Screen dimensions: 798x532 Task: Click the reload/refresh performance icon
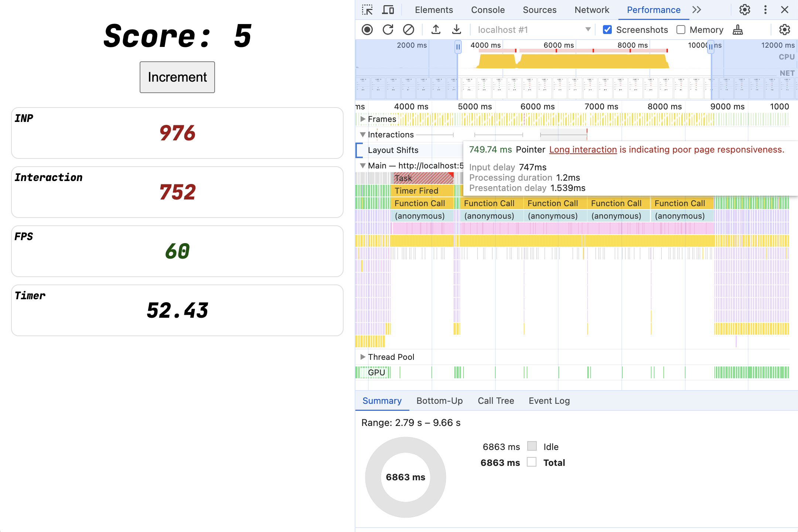[x=386, y=30]
